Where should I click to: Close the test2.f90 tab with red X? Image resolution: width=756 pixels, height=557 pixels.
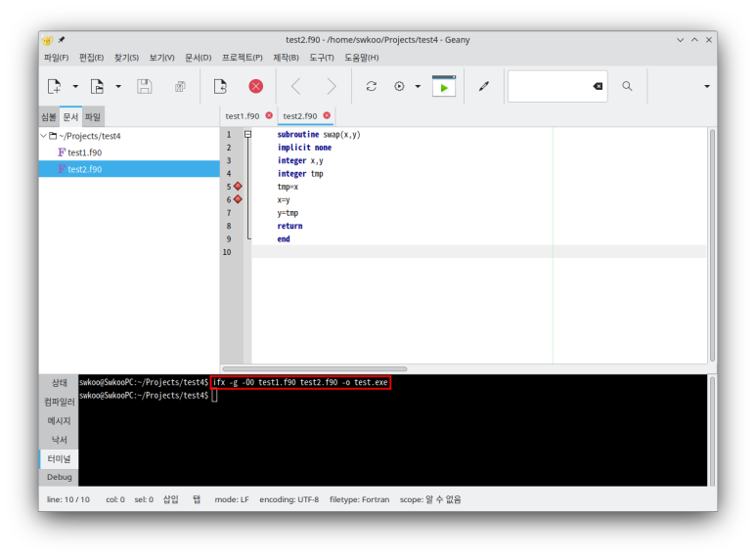point(327,115)
